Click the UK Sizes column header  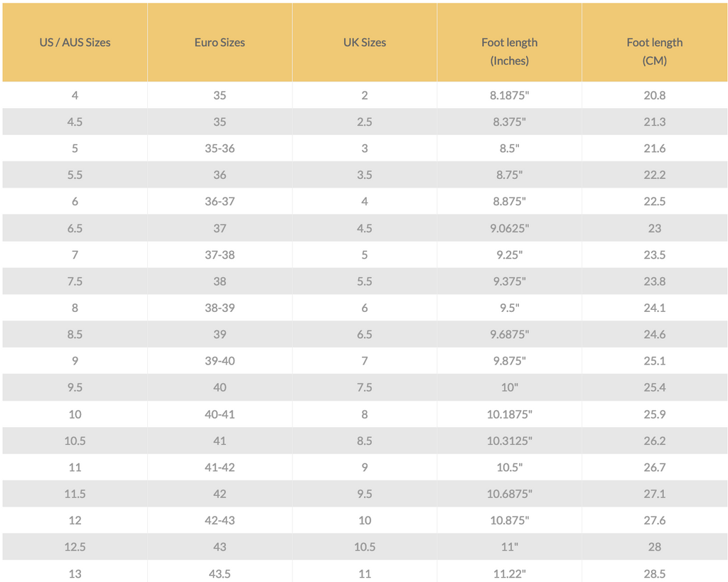pos(365,42)
